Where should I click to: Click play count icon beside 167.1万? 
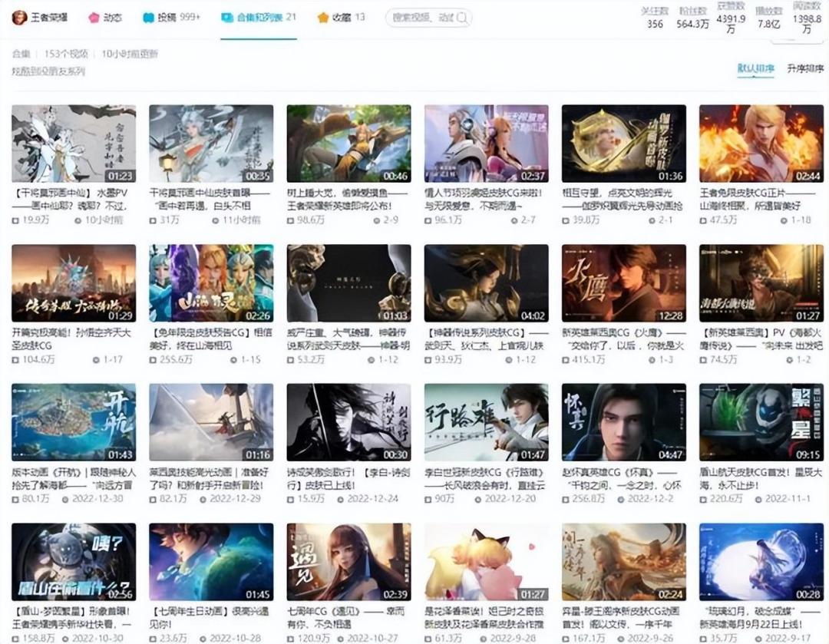tap(566, 639)
